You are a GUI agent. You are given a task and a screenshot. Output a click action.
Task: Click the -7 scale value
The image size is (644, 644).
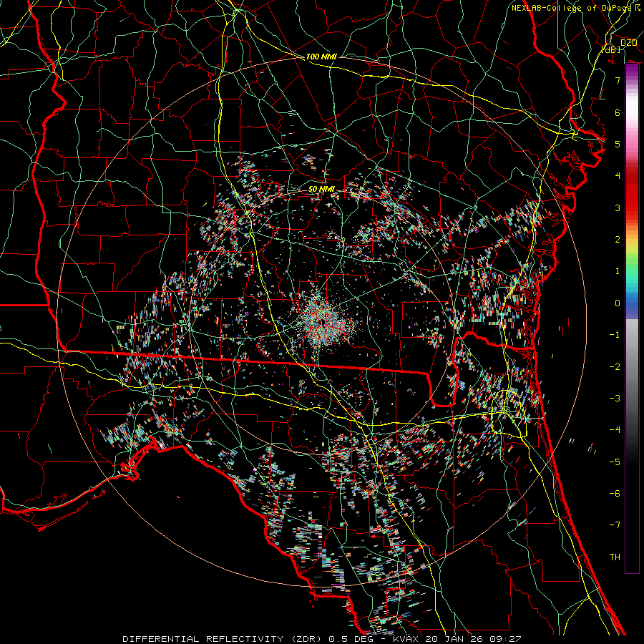615,525
